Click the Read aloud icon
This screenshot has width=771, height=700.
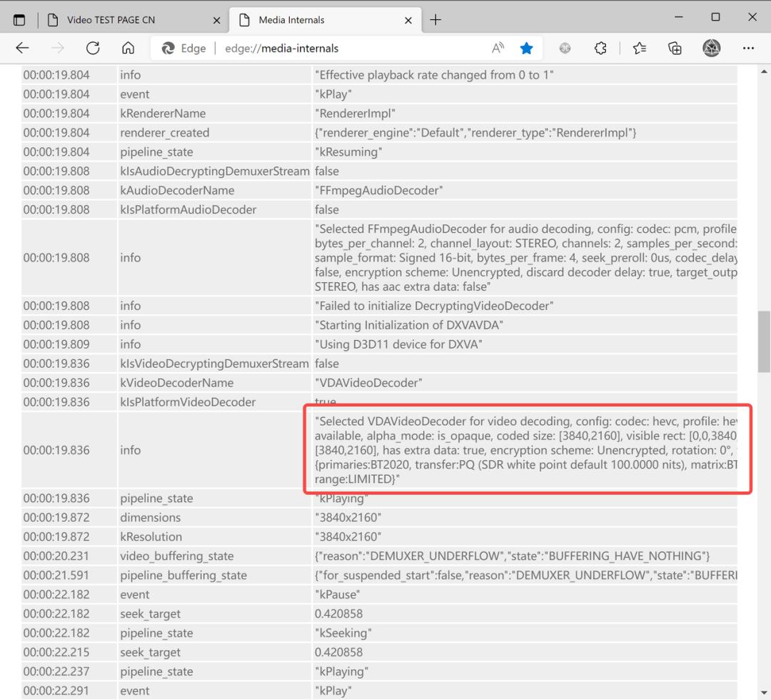(498, 48)
